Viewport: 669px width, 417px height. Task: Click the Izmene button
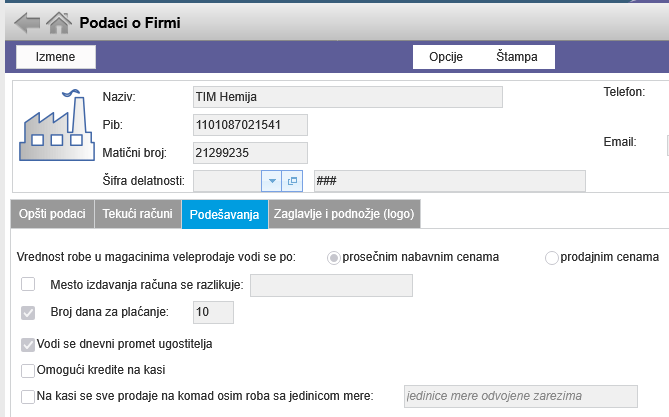(x=55, y=57)
